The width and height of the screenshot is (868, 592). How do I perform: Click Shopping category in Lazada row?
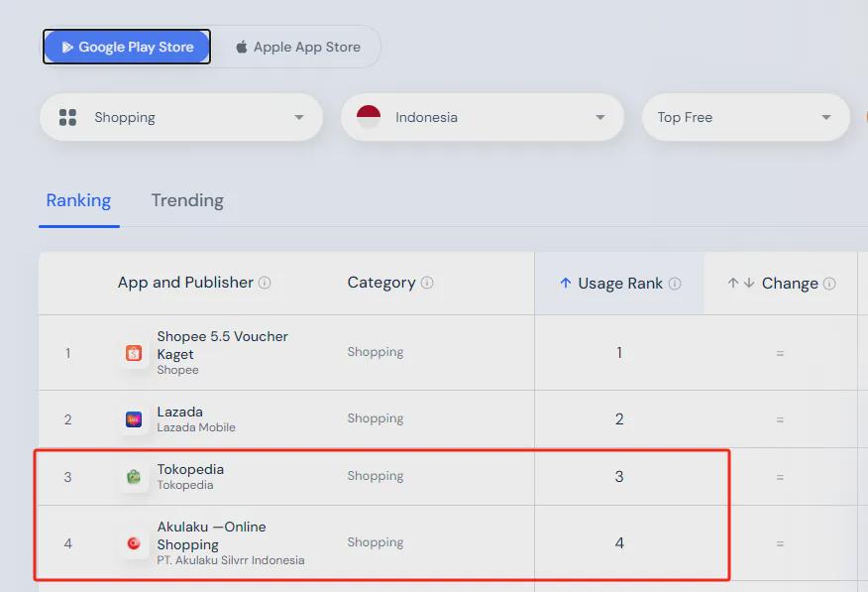(376, 418)
